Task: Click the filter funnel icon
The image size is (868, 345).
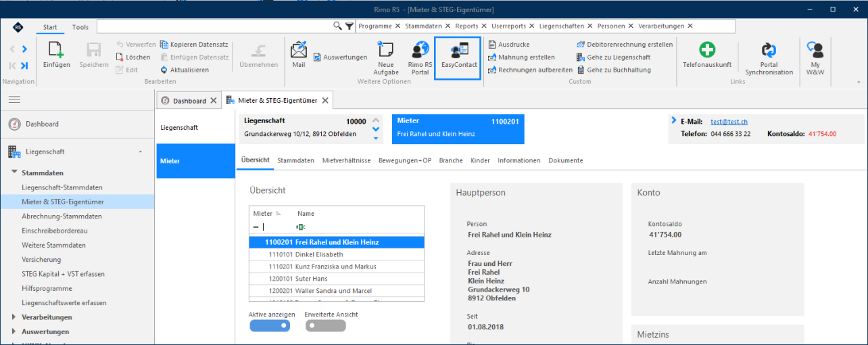Action: point(349,26)
